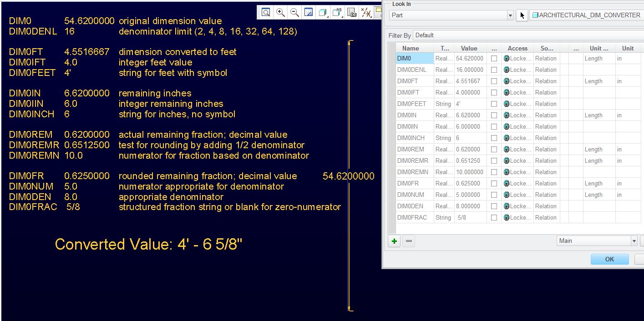Screen dimensions: 644x321
Task: Open the datum display filters dropdown
Action: tap(366, 13)
